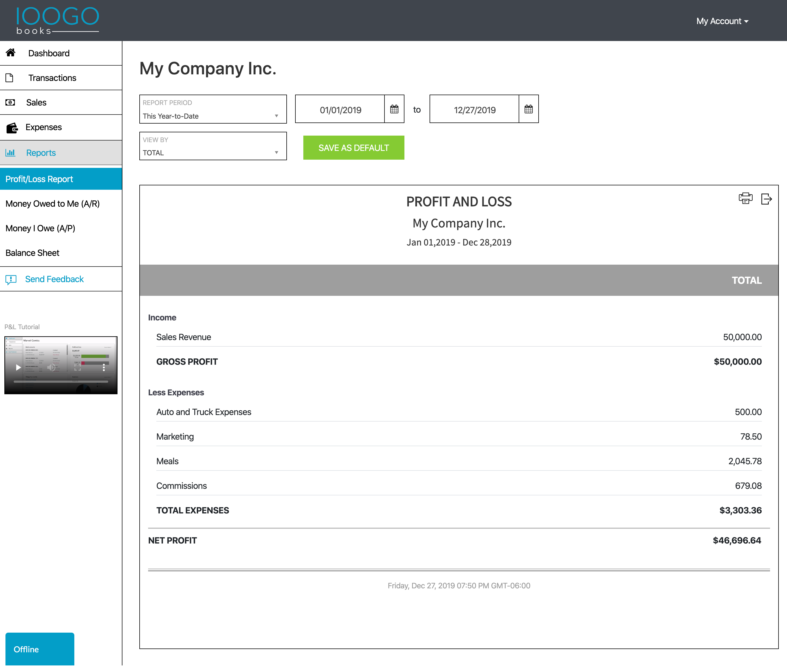Image resolution: width=787 pixels, height=672 pixels.
Task: Click the P&L Tutorial label
Action: pos(22,327)
